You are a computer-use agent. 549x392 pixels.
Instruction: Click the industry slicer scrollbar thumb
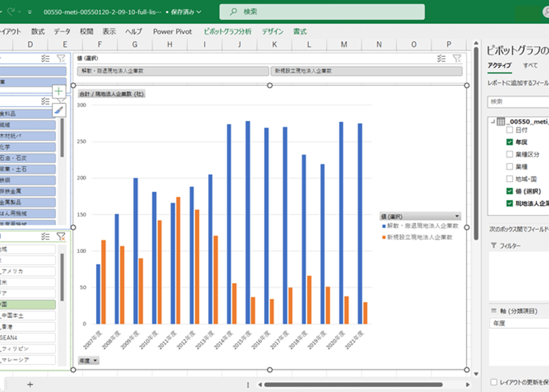[62, 138]
